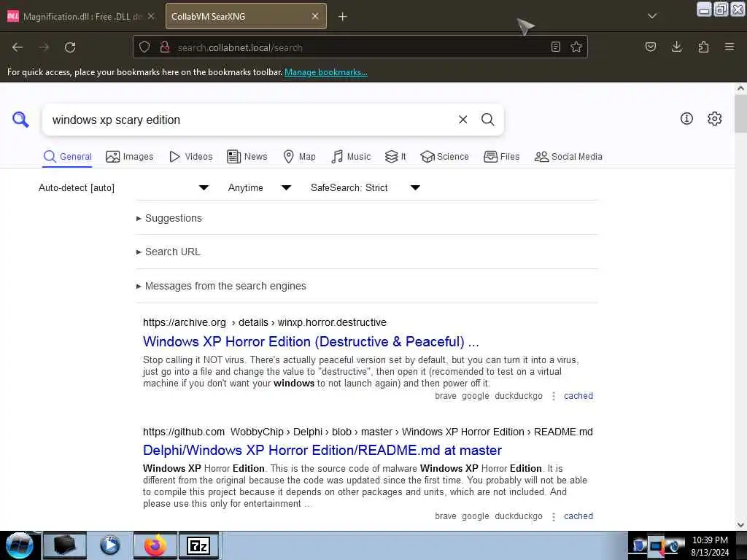Expand the Search URL section
The image size is (747, 560).
(169, 252)
